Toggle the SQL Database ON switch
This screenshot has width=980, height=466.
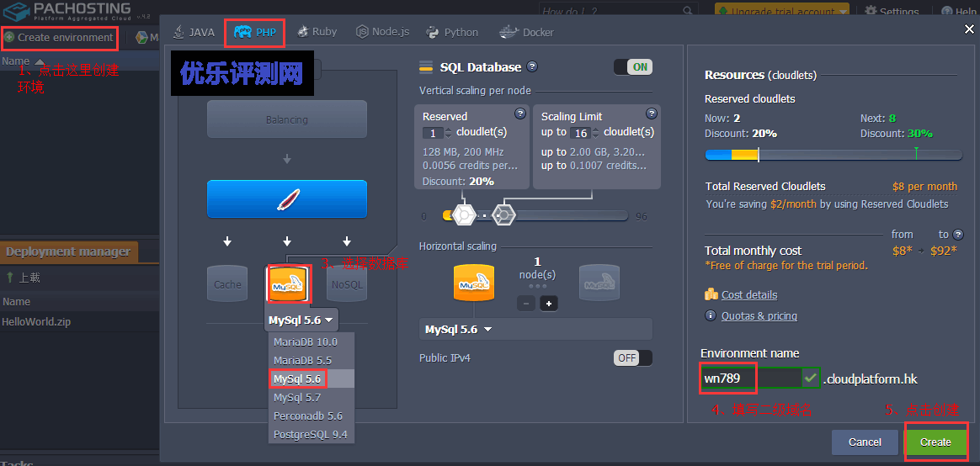point(632,67)
